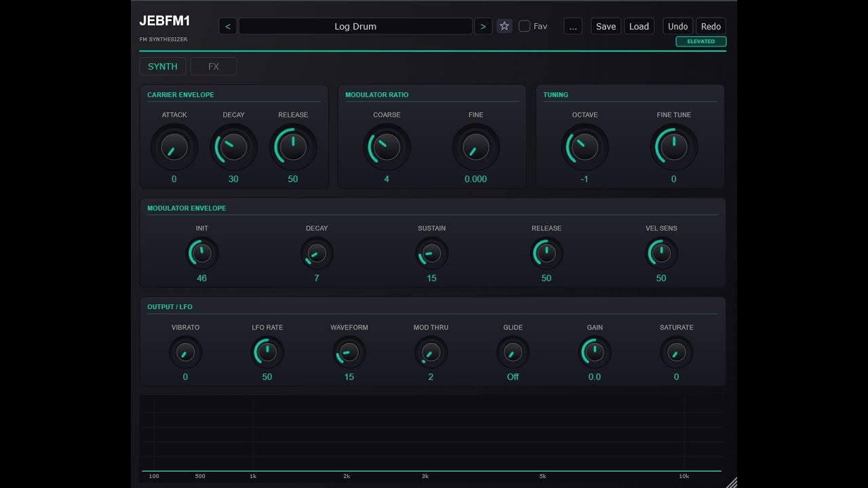Click the SATURATE knob
This screenshot has height=488, width=868.
click(676, 352)
